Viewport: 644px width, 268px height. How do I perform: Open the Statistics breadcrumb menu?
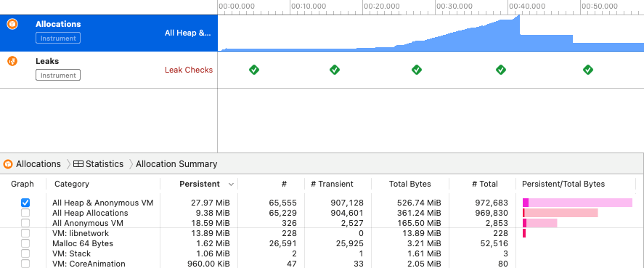(x=105, y=164)
